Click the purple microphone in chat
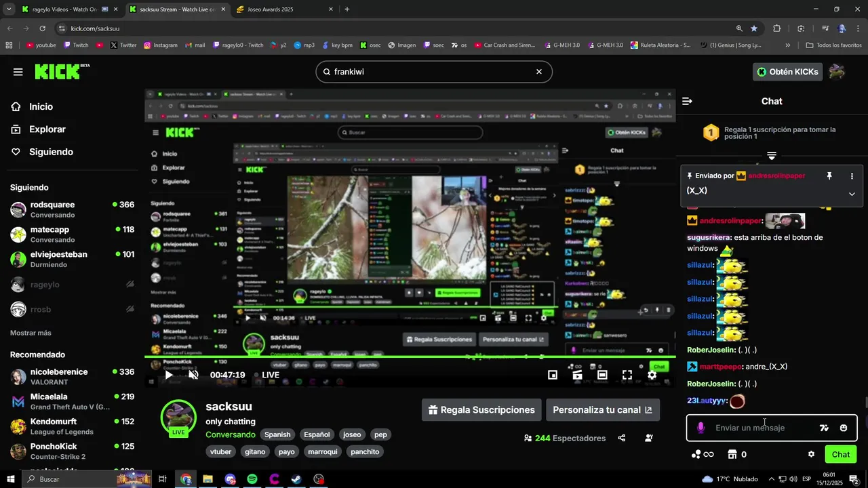Viewport: 868px width, 488px height. coord(701,428)
